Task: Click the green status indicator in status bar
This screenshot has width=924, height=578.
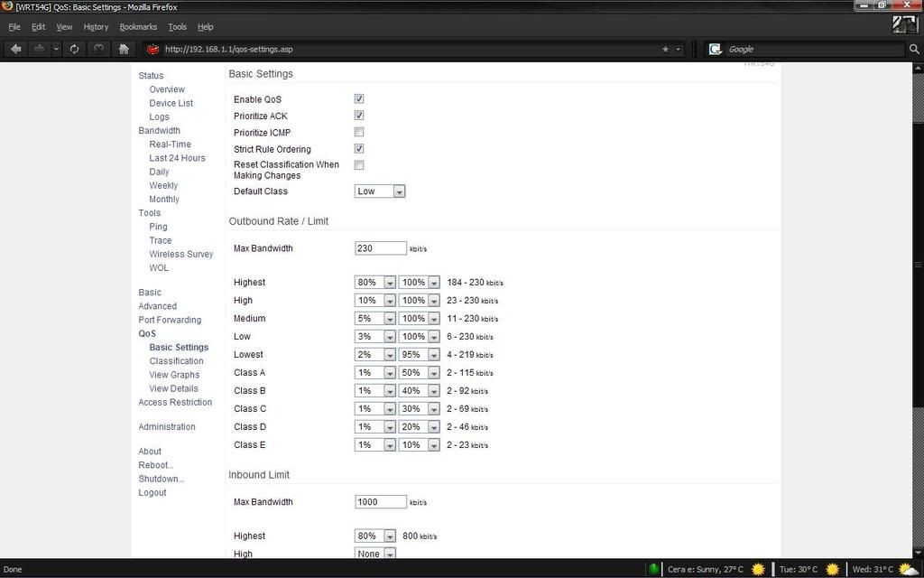Action: pos(653,569)
